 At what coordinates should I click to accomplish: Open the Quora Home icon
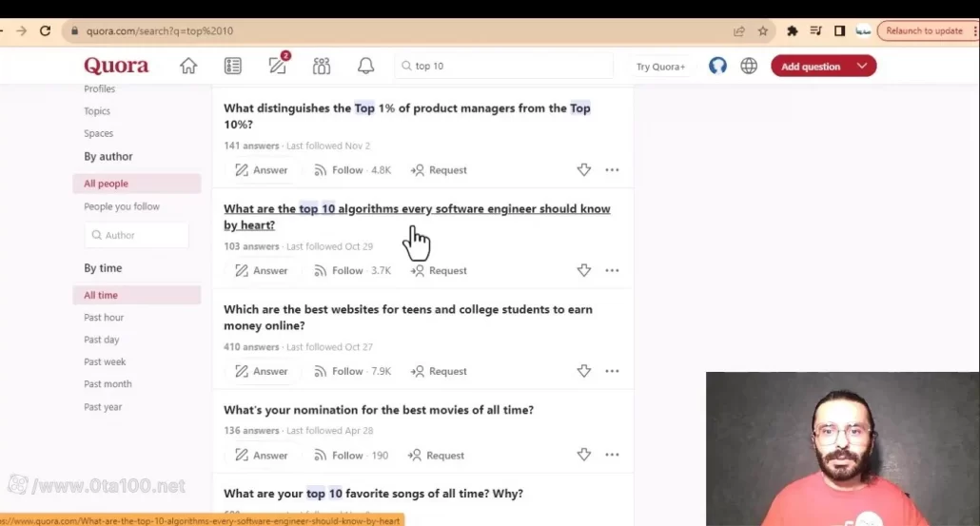[x=188, y=66]
